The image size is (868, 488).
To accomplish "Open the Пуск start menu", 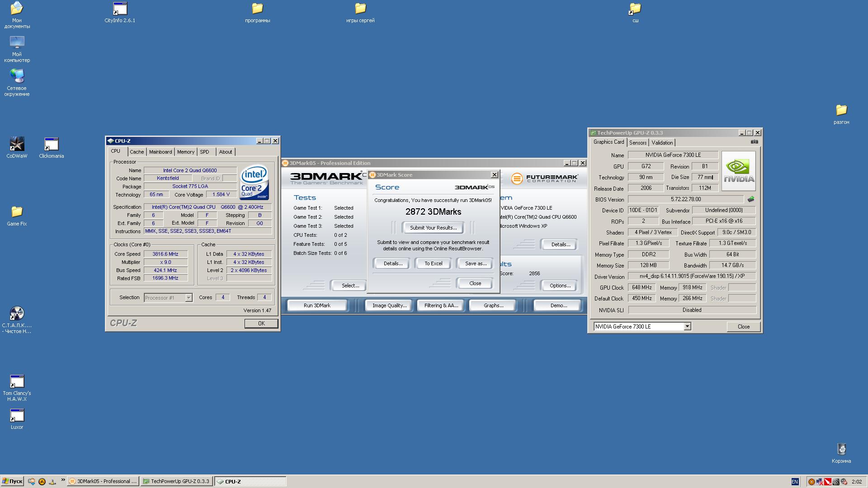I will 12,482.
